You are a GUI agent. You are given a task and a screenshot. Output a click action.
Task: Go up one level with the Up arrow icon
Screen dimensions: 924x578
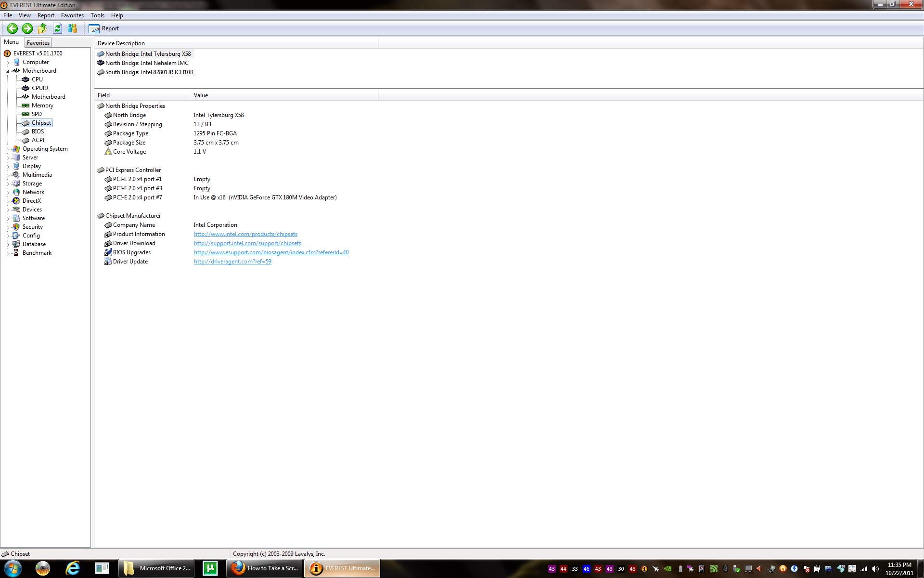[42, 28]
